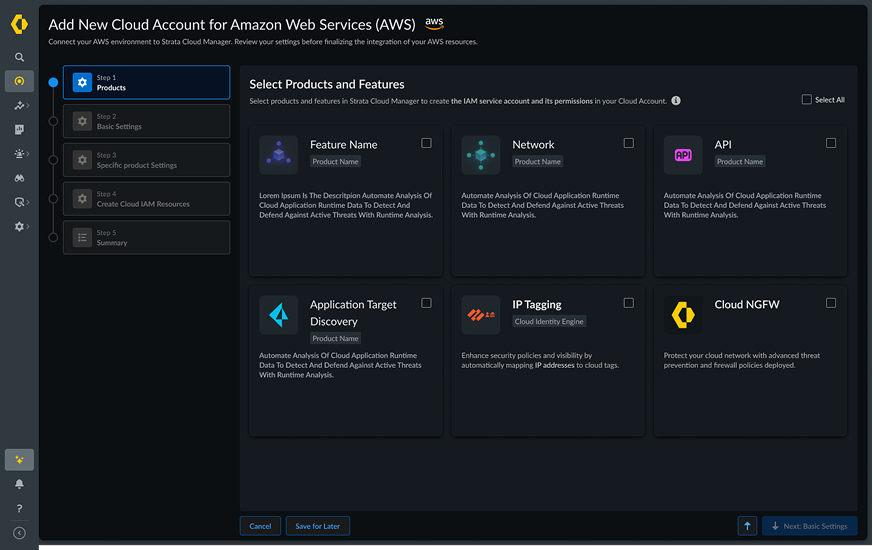Click the Feature Name card icon
Viewport: 873px width, 550px height.
point(278,155)
